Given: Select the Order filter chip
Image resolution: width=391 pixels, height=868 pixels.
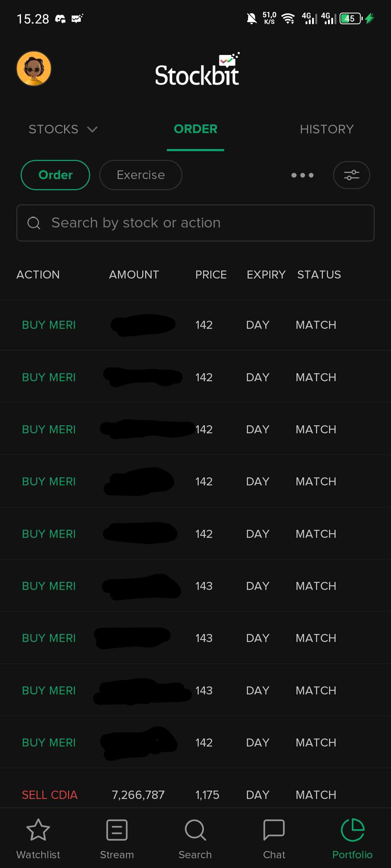Looking at the screenshot, I should coord(55,175).
